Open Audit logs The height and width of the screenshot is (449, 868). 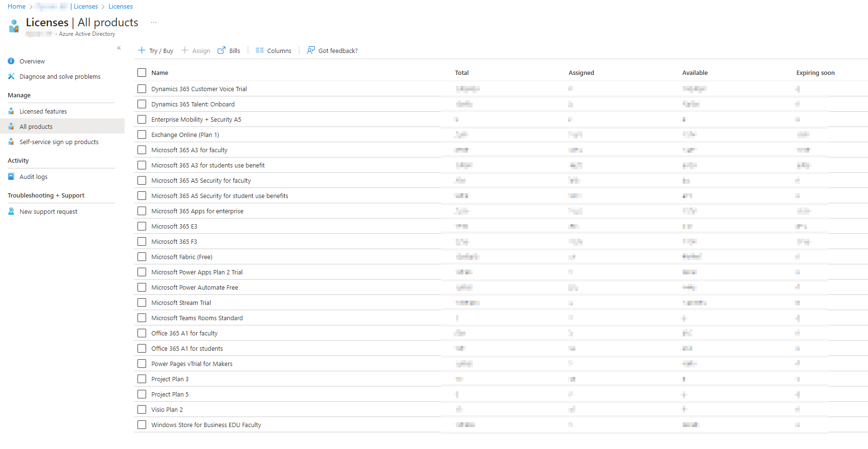(33, 177)
